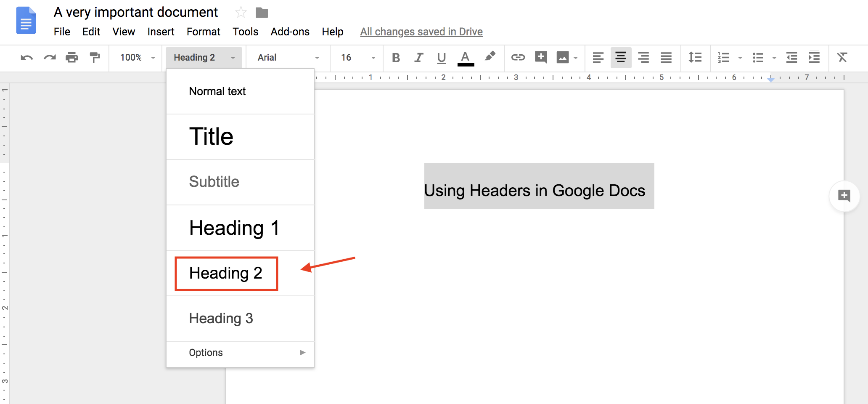The height and width of the screenshot is (404, 868).
Task: Create a numbered list
Action: pyautogui.click(x=724, y=57)
